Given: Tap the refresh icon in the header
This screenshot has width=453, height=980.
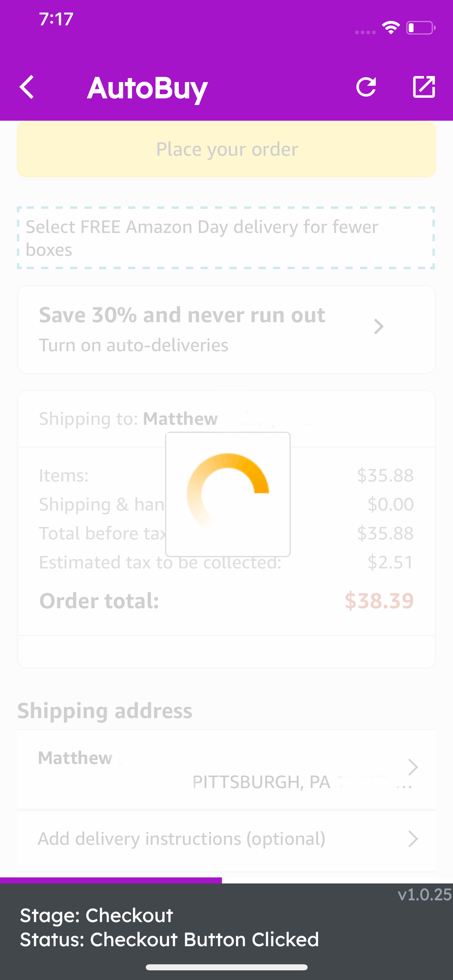Looking at the screenshot, I should point(366,87).
